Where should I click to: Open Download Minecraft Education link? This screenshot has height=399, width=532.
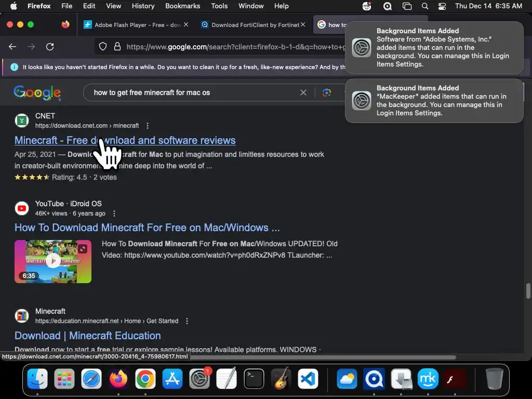(x=87, y=336)
